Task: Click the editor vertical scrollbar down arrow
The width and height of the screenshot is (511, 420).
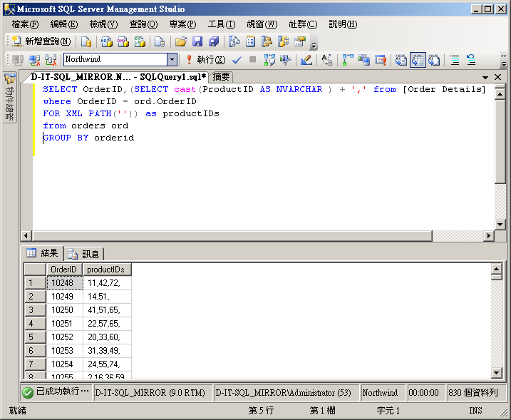Action: (x=500, y=225)
